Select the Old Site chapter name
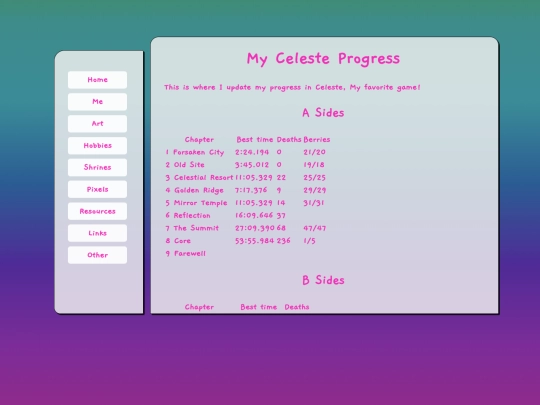This screenshot has height=405, width=540. click(x=189, y=165)
